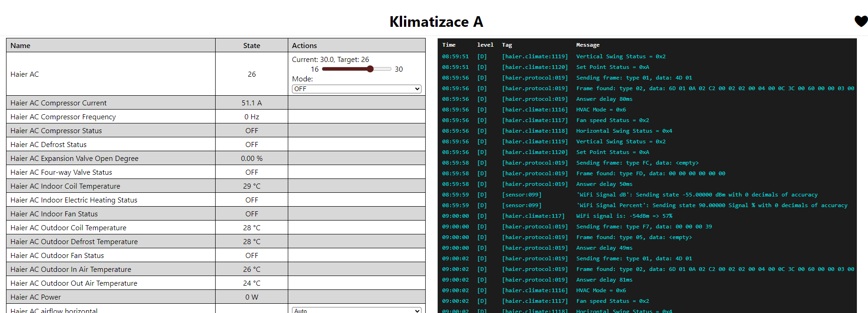Click the 0.00 % state value
The height and width of the screenshot is (313, 868).
[x=252, y=158]
